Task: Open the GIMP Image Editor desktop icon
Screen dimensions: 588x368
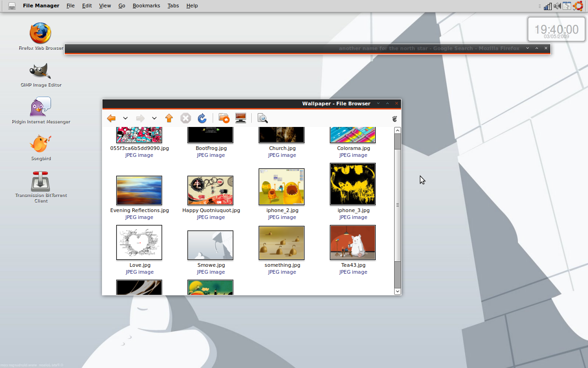Action: tap(40, 70)
